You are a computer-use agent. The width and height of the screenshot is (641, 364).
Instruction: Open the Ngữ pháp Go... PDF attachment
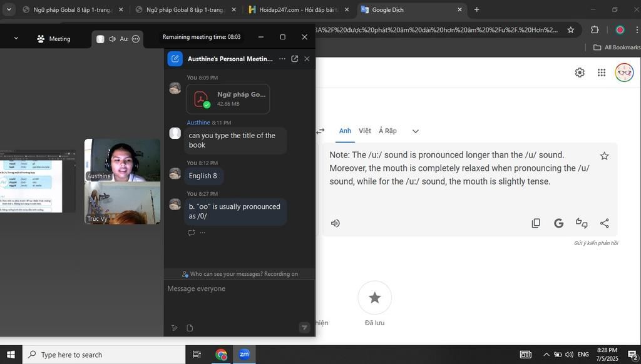[x=228, y=99]
